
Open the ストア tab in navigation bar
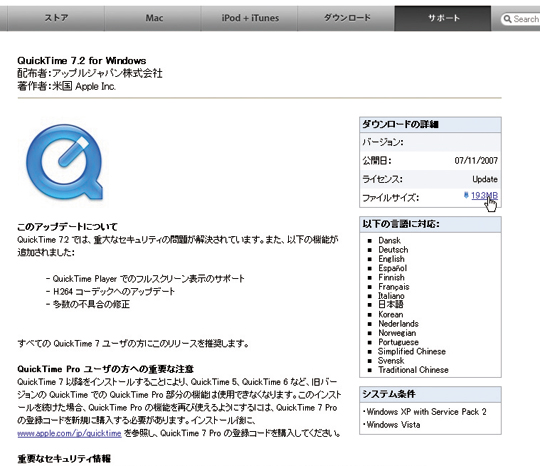click(56, 18)
